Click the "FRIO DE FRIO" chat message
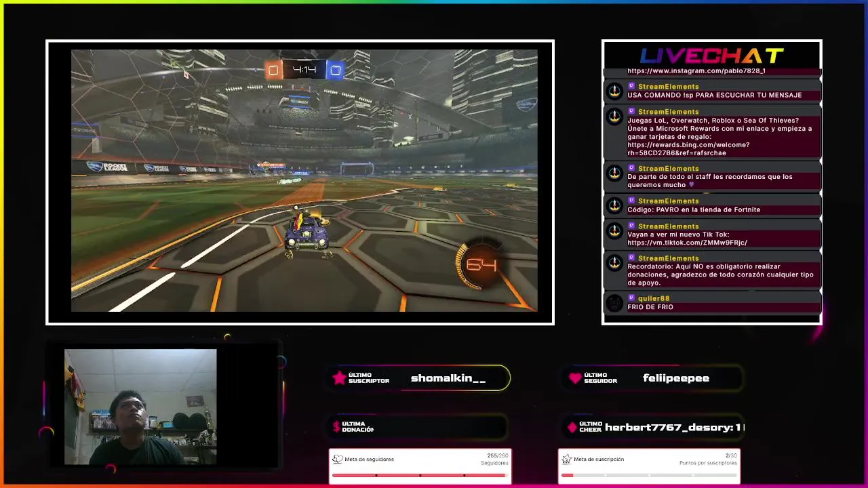 650,307
